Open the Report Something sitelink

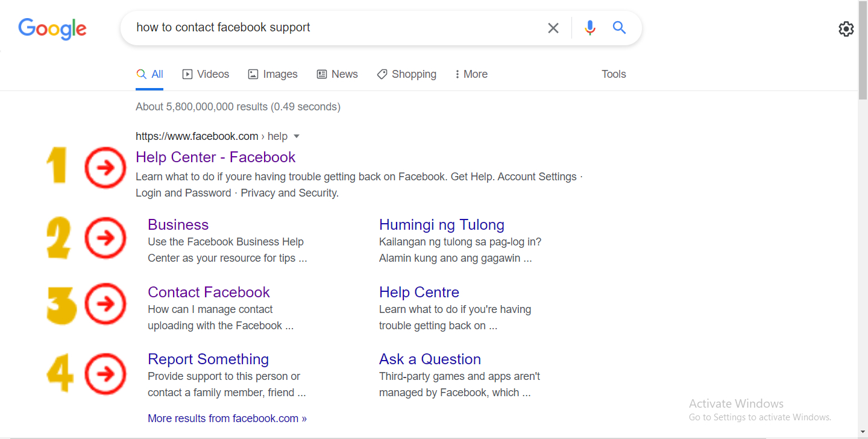point(208,359)
